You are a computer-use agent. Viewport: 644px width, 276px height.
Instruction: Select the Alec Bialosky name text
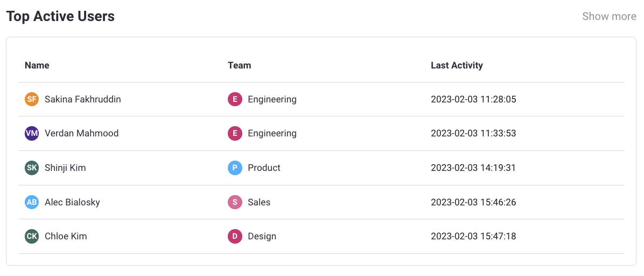72,202
